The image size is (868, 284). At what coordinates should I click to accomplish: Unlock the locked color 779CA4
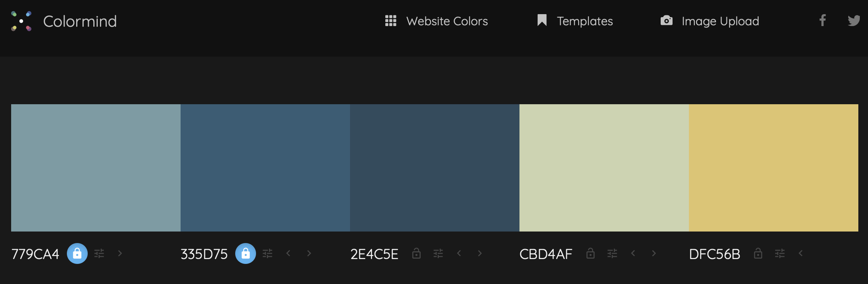coord(77,253)
